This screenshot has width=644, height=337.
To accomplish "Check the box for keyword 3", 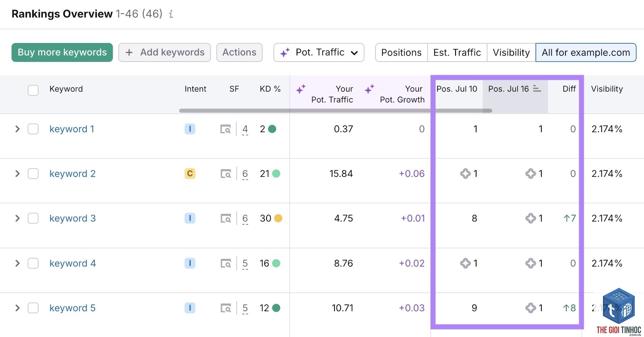I will click(x=33, y=218).
